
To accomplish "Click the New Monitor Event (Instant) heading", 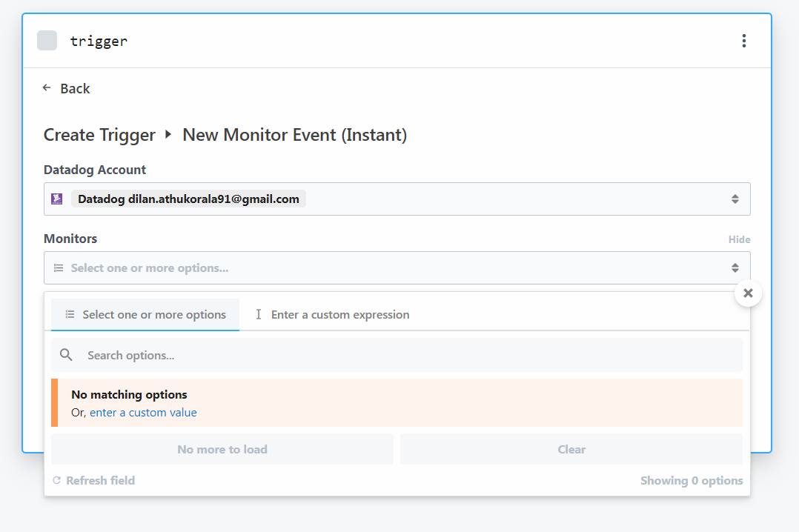I will coord(294,135).
